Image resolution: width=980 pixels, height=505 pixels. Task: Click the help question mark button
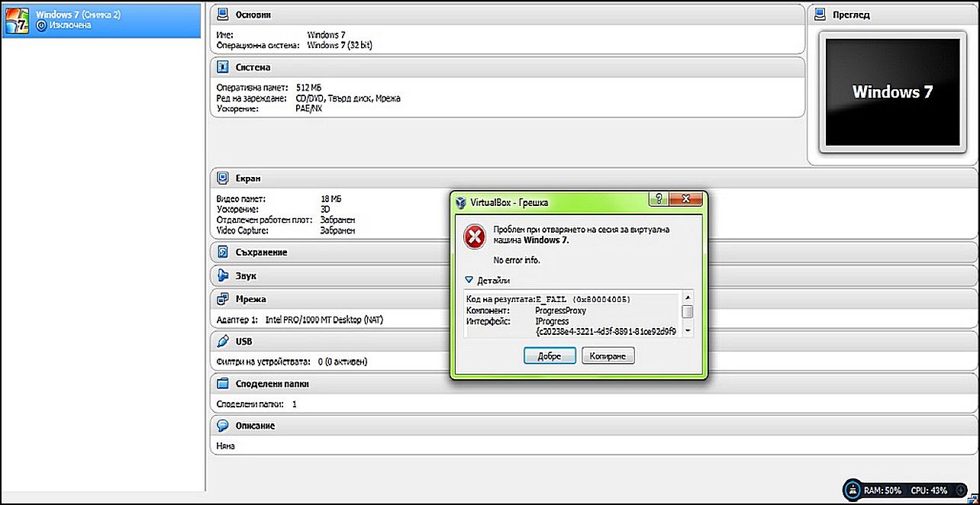click(x=659, y=198)
